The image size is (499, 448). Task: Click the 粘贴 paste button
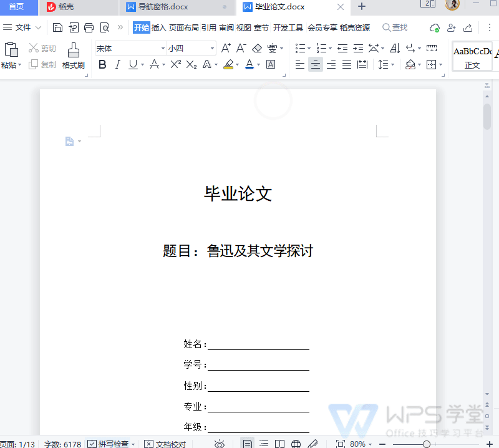pyautogui.click(x=11, y=56)
